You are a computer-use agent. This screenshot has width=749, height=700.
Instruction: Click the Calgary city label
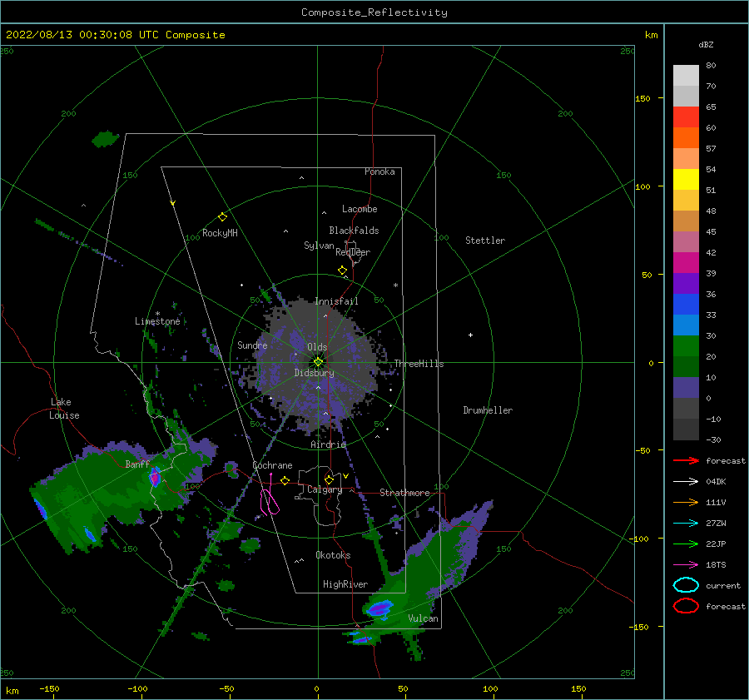(x=325, y=489)
